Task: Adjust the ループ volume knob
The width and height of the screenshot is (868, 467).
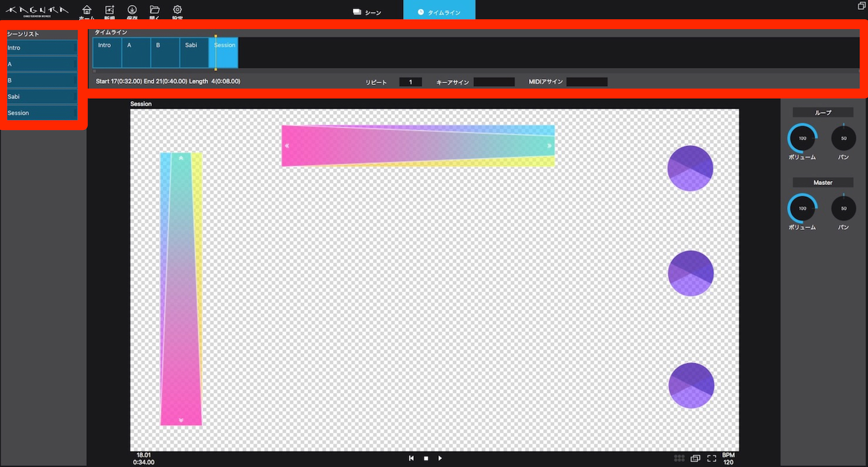Action: pos(802,138)
